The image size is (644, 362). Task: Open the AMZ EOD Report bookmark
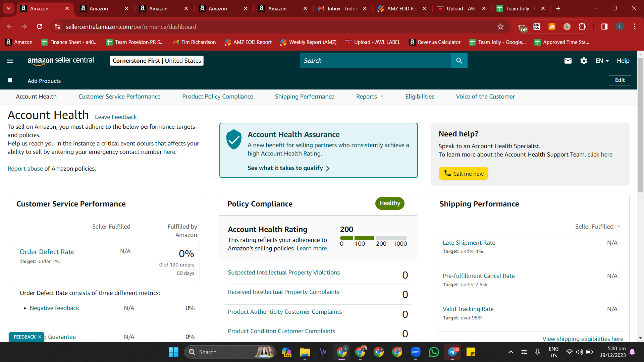[248, 42]
